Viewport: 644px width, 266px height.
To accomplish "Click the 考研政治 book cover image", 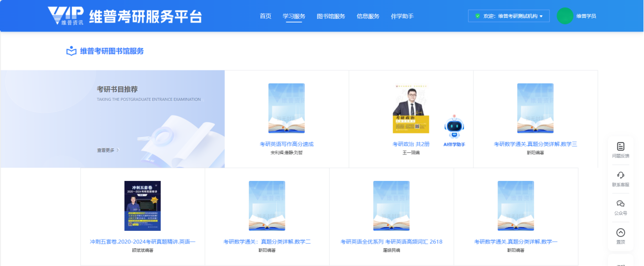I will 411,109.
